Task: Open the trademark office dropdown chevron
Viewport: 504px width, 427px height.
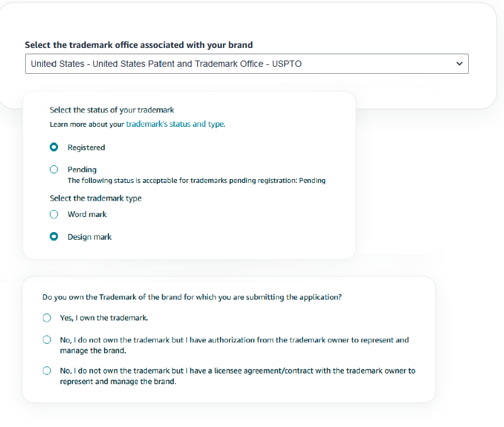Action: point(459,64)
